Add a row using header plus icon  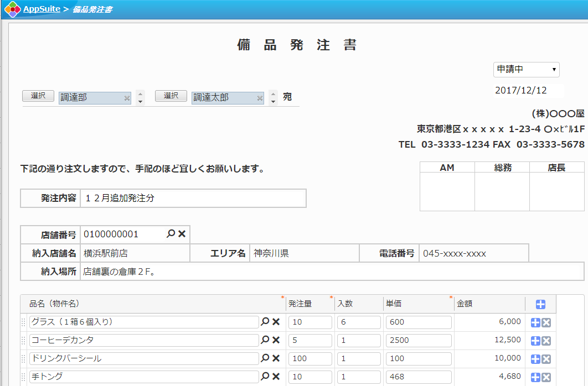(541, 304)
